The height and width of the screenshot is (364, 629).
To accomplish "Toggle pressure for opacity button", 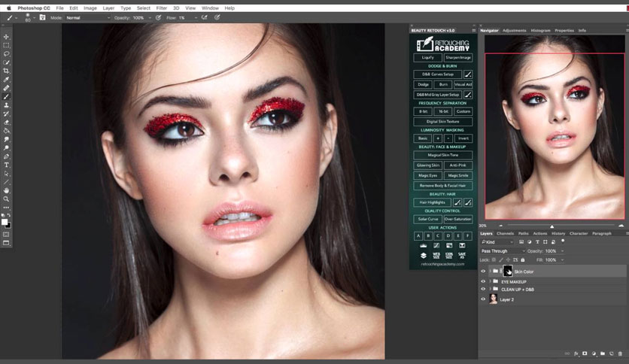I will [159, 17].
